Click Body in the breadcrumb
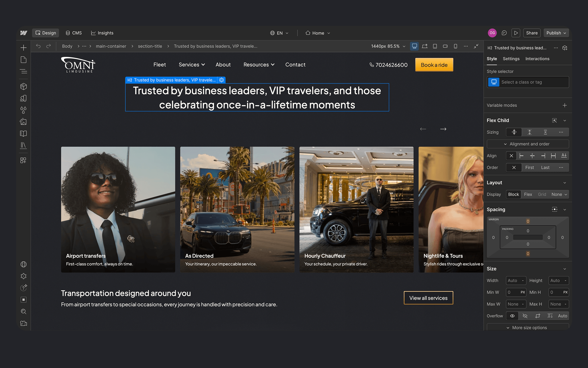Image resolution: width=588 pixels, height=368 pixels. coord(67,46)
